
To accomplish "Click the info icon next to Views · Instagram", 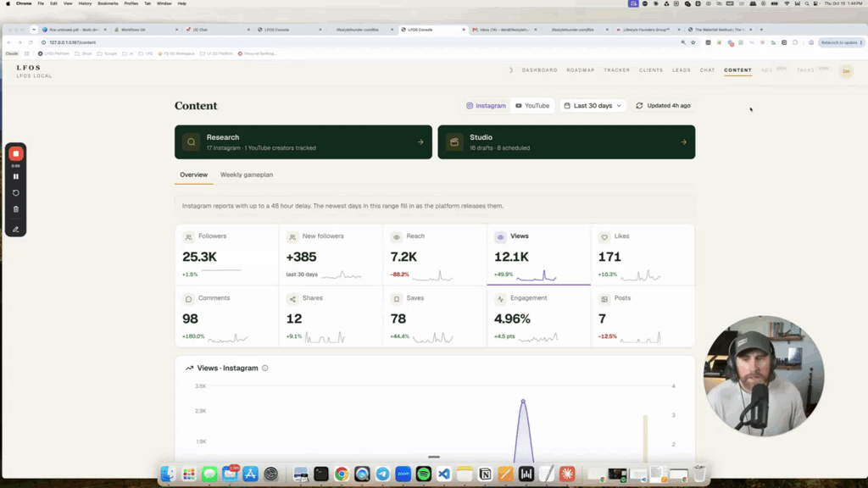I will point(265,368).
